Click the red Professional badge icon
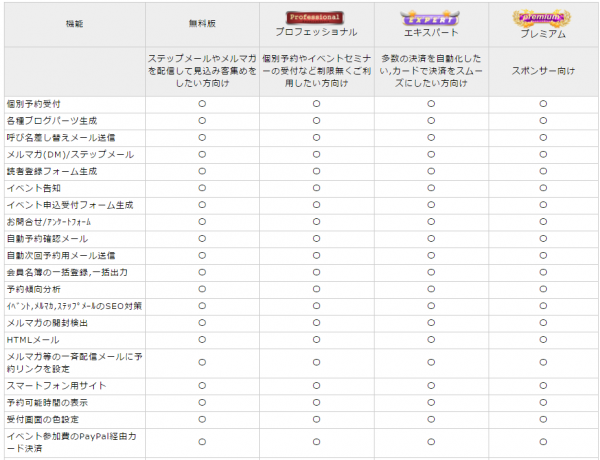 click(315, 18)
